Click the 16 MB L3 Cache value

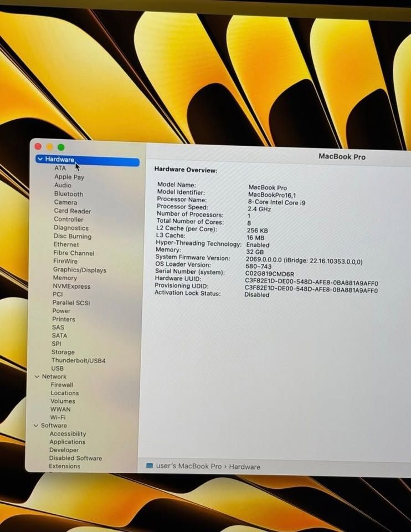tap(255, 238)
